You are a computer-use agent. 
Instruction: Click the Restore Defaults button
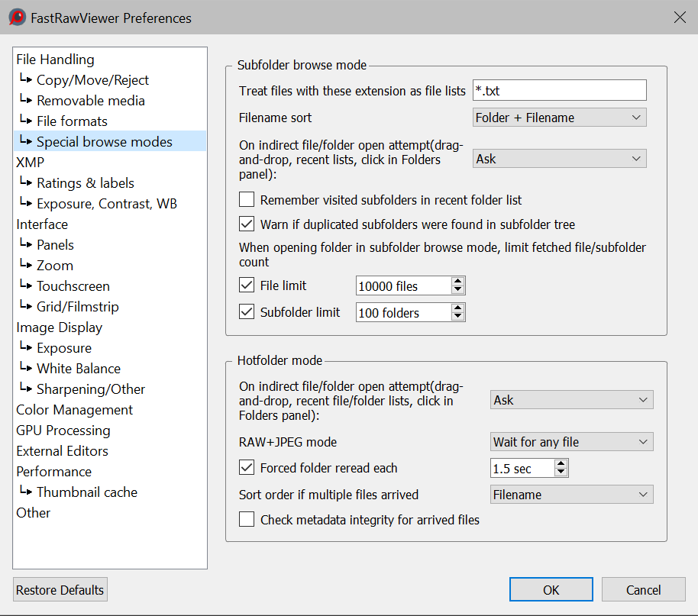pyautogui.click(x=60, y=590)
